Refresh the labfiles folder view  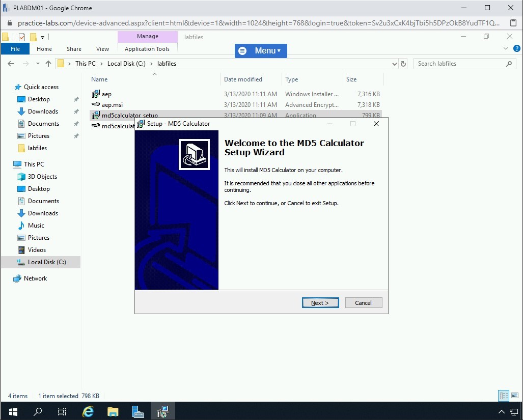[403, 64]
